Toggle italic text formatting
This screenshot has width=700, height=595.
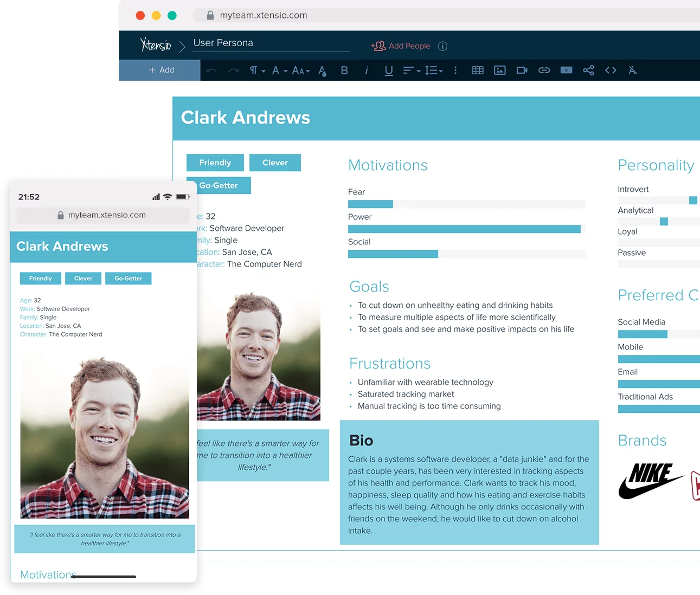point(367,70)
